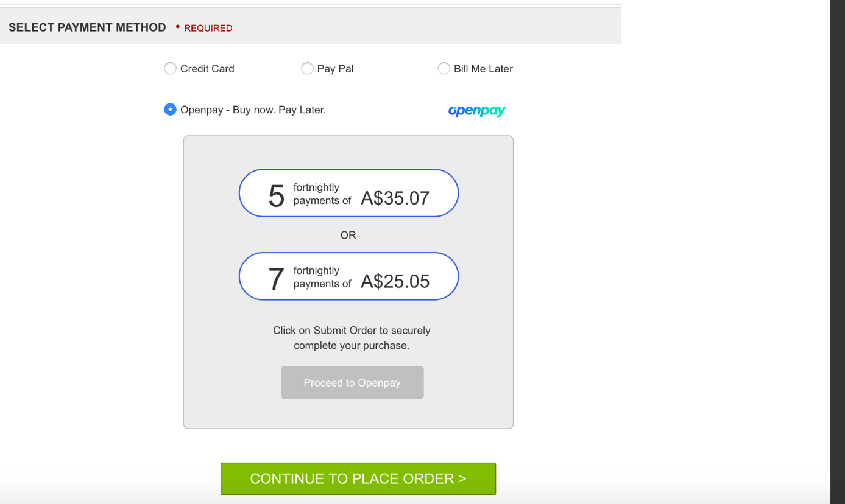845x504 pixels.
Task: Select the Credit Card radio button
Action: tap(170, 69)
